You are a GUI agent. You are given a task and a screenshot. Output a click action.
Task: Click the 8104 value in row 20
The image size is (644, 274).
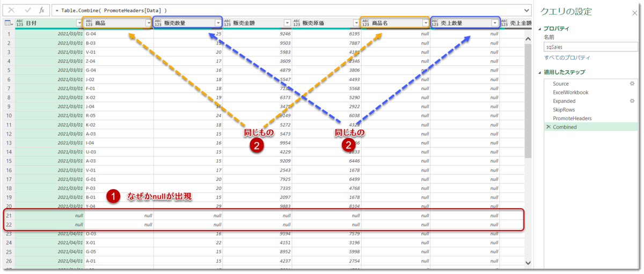[354, 206]
